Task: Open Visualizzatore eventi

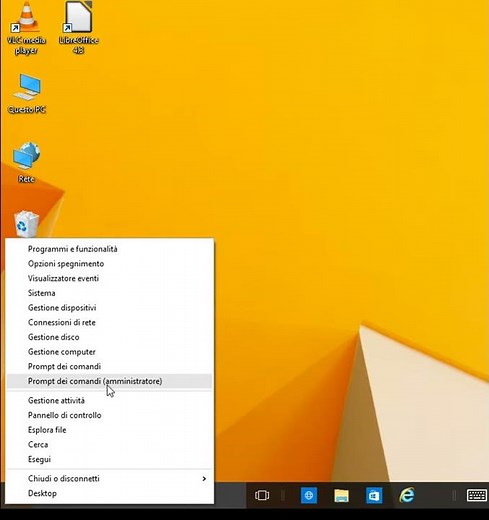Action: tap(109, 278)
